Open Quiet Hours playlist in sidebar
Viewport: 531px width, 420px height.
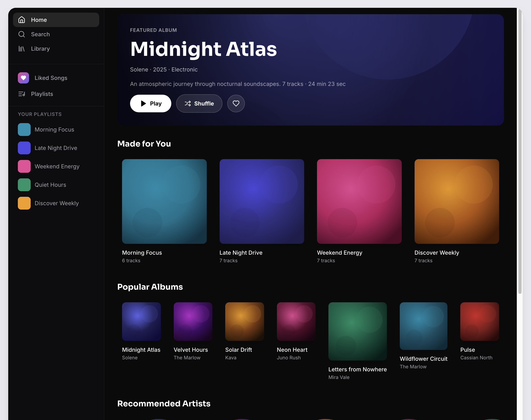pyautogui.click(x=56, y=185)
